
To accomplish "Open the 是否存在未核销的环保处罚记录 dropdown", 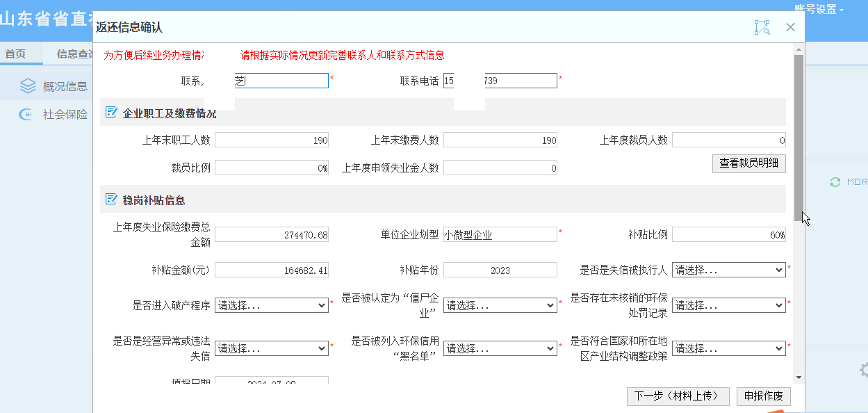I will (x=728, y=305).
